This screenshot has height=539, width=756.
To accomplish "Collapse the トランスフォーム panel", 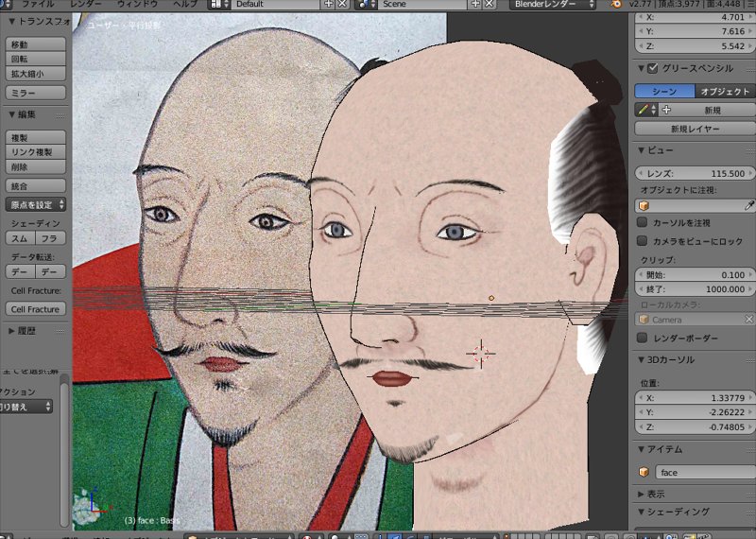I will pyautogui.click(x=12, y=21).
